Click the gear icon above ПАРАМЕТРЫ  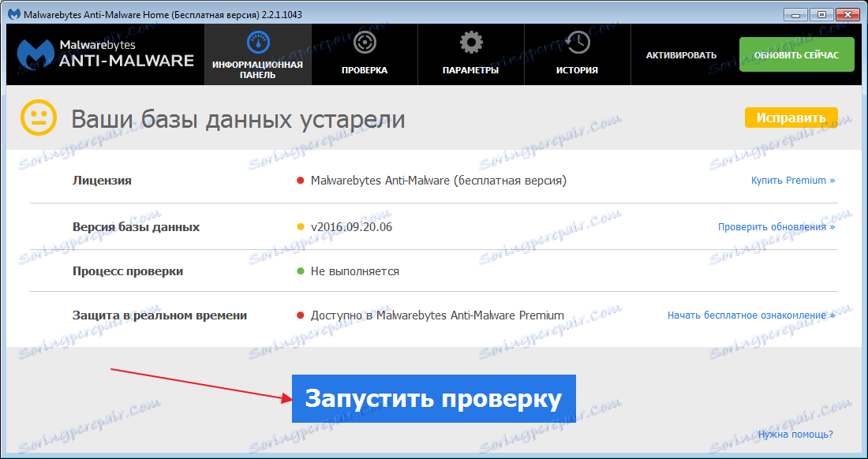pos(470,41)
